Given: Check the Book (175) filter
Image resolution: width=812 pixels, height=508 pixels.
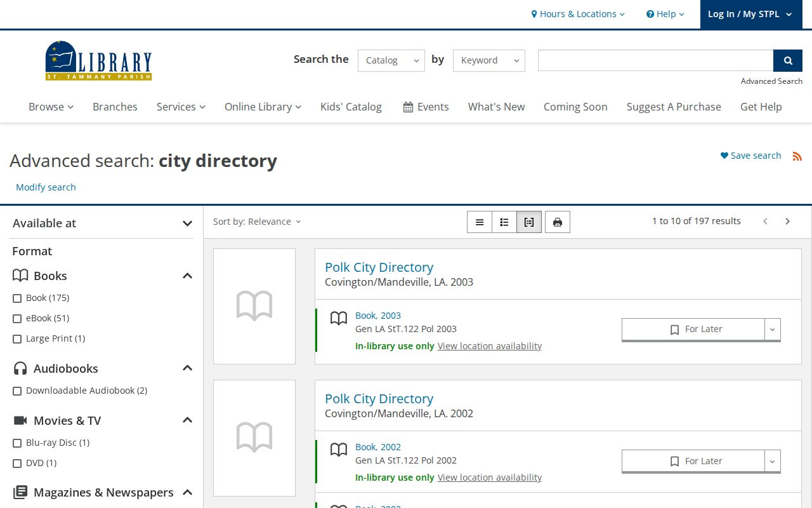Looking at the screenshot, I should click(x=17, y=298).
